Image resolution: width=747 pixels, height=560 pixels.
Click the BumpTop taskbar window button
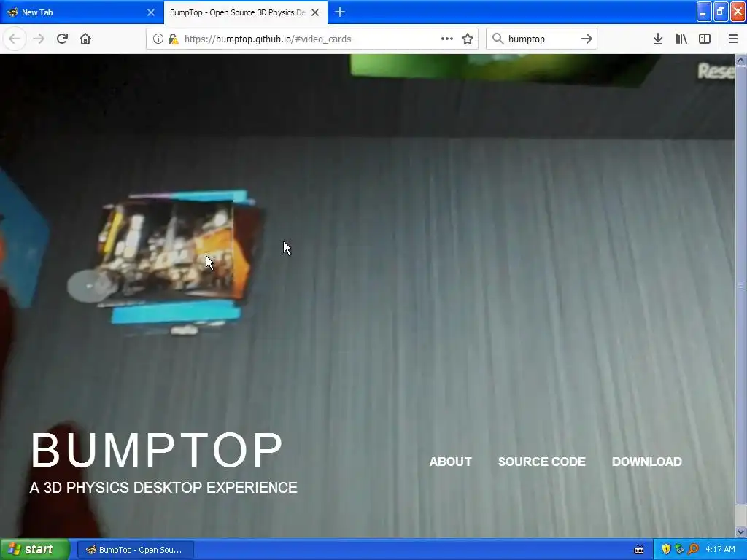[x=135, y=550]
